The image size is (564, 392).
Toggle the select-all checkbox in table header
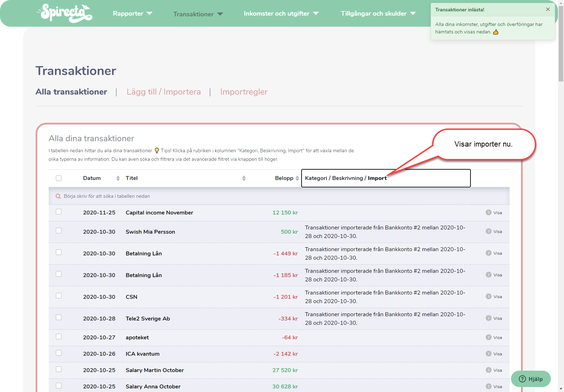pyautogui.click(x=59, y=178)
